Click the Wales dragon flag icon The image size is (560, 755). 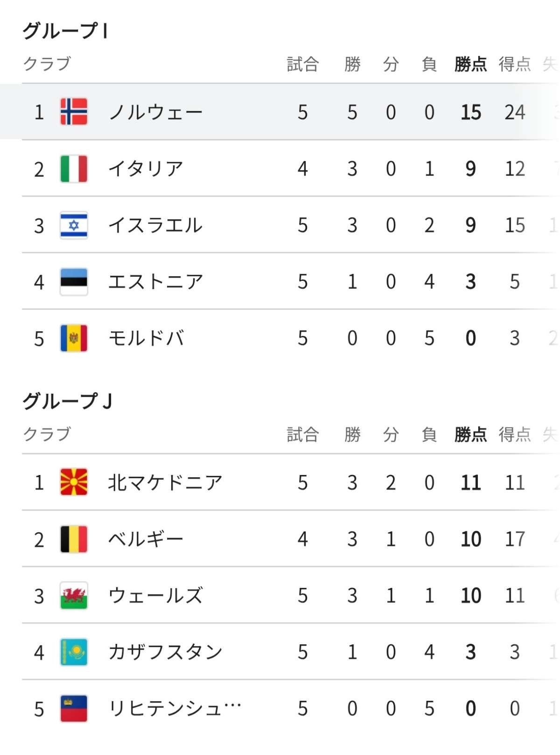(x=74, y=595)
